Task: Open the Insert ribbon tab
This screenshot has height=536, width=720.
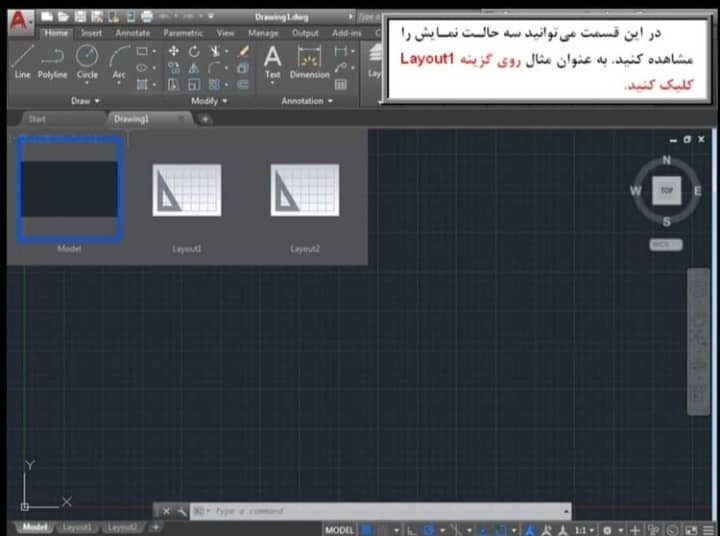Action: pyautogui.click(x=91, y=33)
